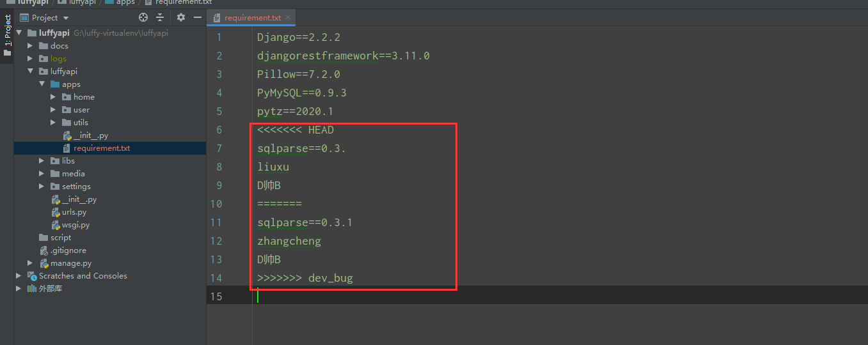Collapse the apps folder

[x=42, y=84]
